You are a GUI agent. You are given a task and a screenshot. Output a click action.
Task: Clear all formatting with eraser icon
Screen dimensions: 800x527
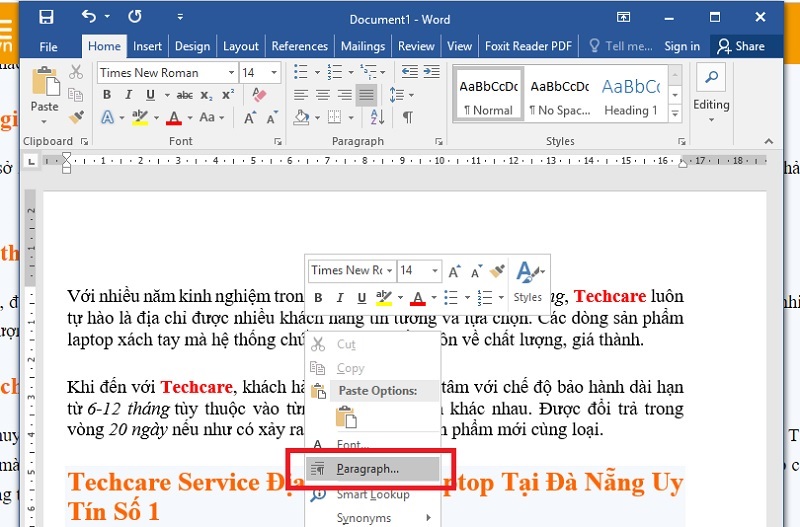259,94
